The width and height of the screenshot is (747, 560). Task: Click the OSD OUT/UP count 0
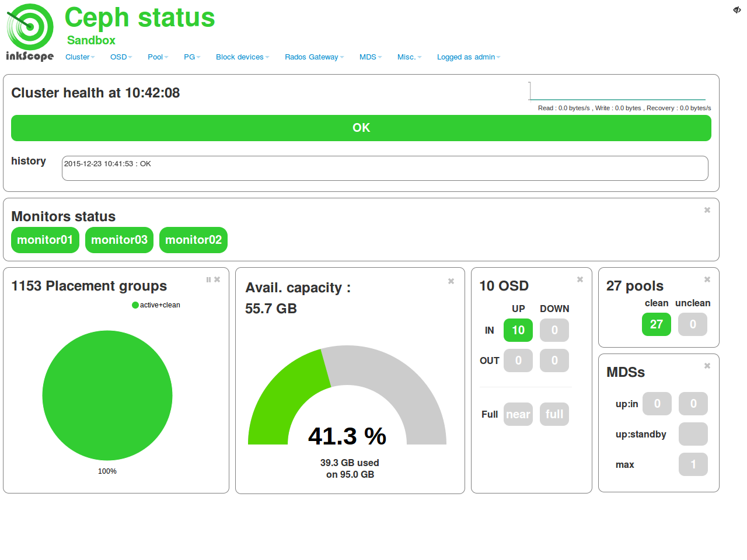click(x=518, y=360)
